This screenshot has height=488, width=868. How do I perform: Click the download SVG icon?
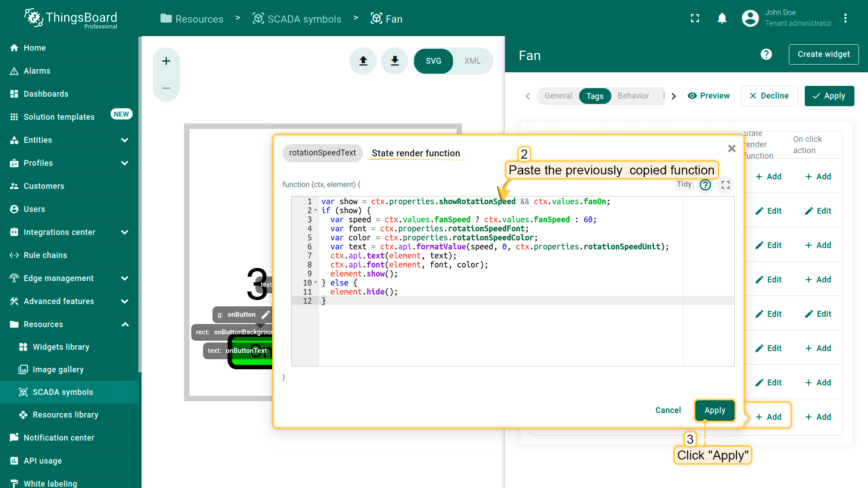395,61
